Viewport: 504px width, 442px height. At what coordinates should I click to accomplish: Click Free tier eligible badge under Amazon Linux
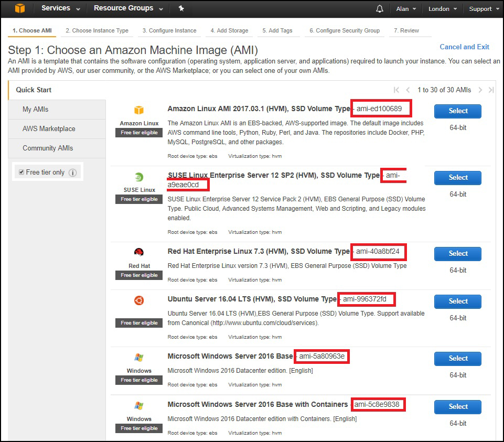[139, 133]
